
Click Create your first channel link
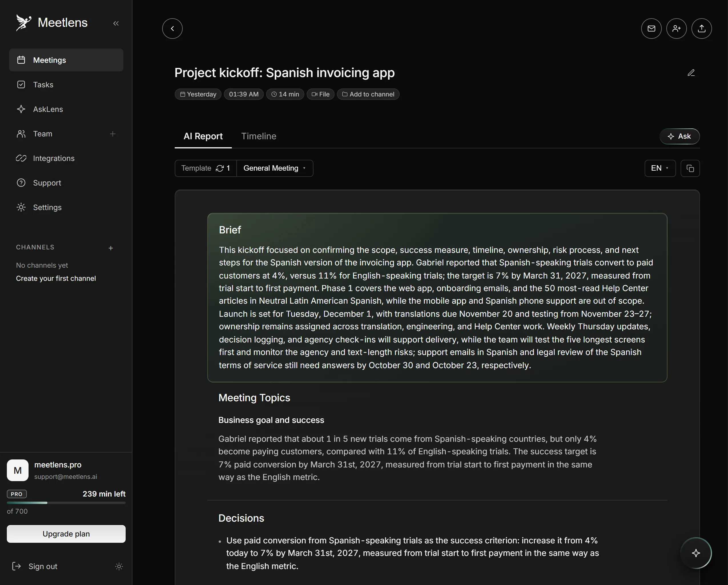tap(56, 278)
